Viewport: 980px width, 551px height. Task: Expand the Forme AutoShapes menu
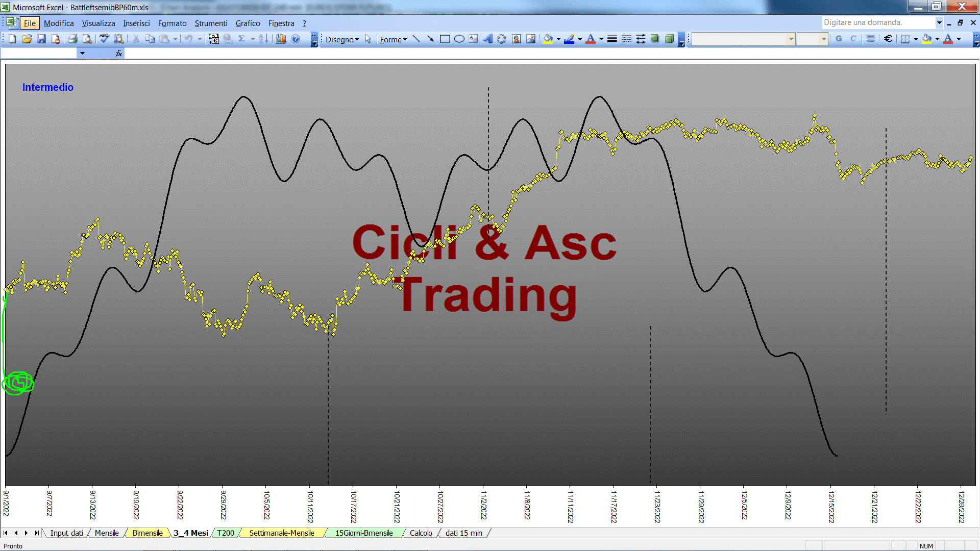tap(394, 39)
